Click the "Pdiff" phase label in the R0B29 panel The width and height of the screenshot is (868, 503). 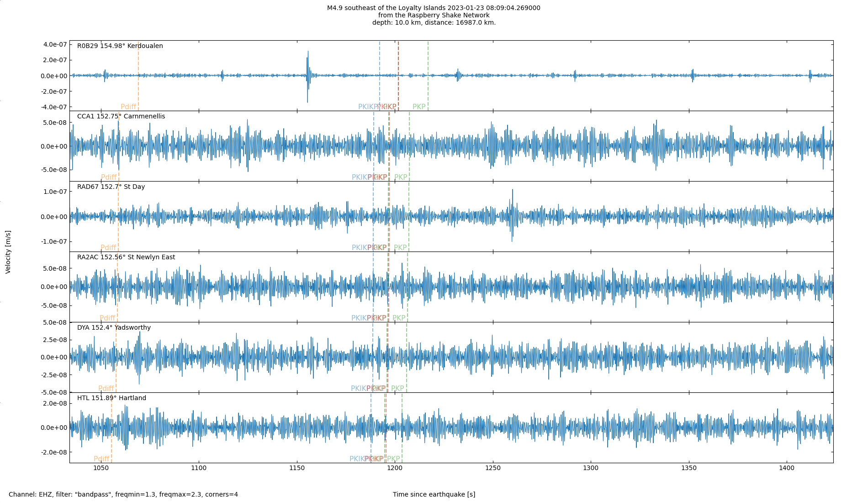tap(128, 107)
